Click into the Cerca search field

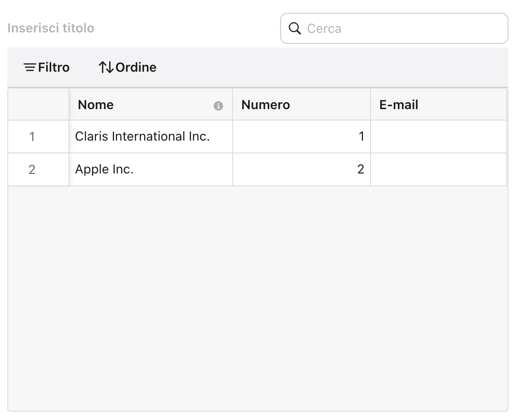[402, 29]
